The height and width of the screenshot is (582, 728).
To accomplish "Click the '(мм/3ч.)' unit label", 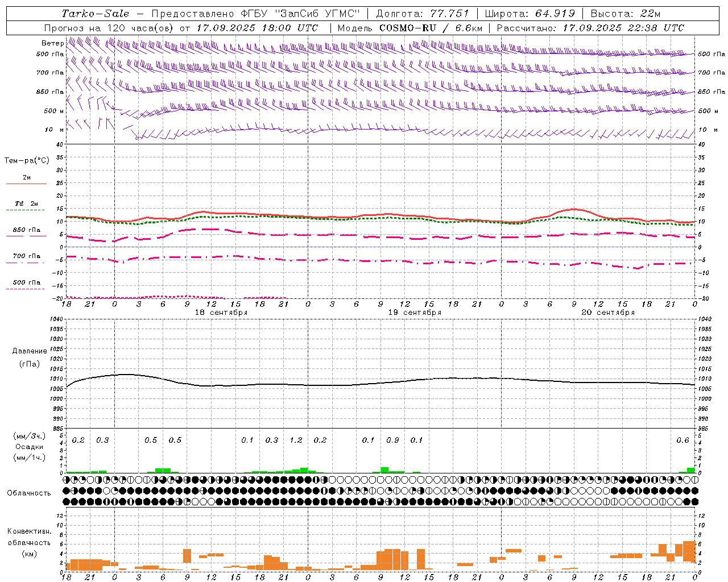I will click(30, 436).
